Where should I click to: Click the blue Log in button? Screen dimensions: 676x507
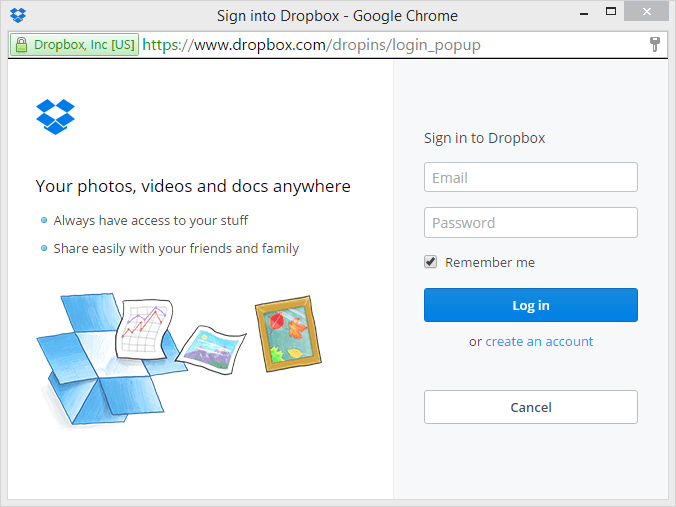tap(531, 305)
